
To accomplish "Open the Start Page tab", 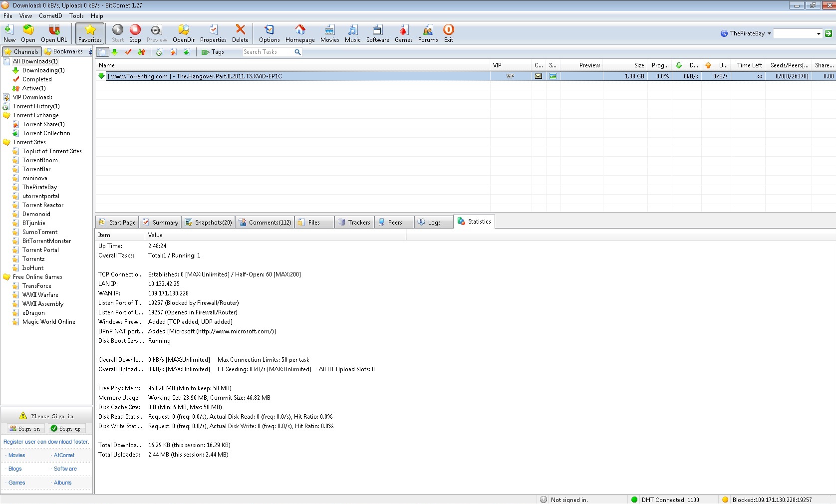I will coord(117,223).
